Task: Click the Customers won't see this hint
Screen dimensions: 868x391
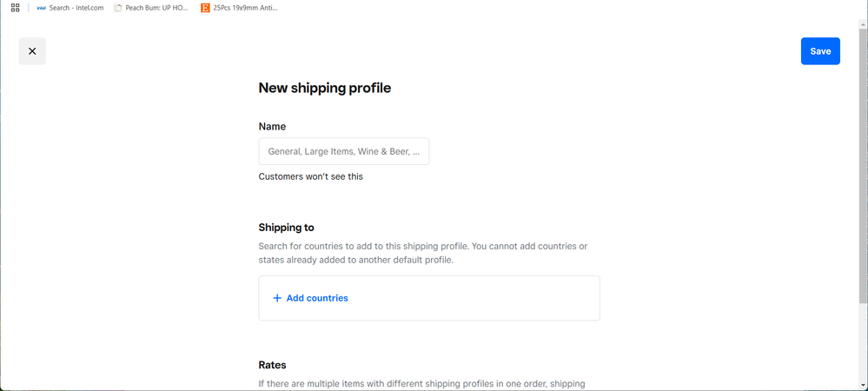Action: coord(311,176)
